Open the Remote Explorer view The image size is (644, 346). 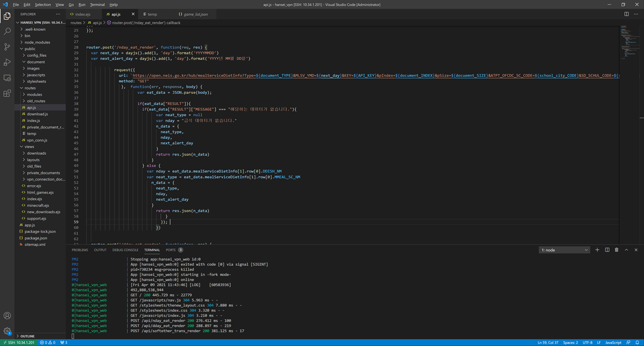pyautogui.click(x=7, y=78)
